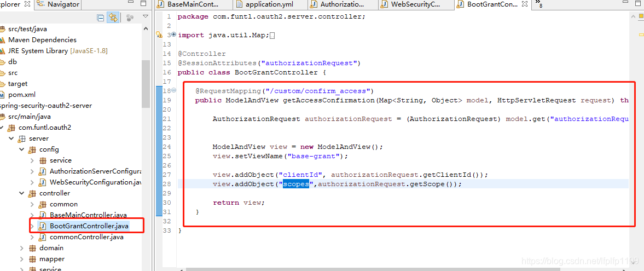Click the mapper package icon

click(32, 259)
